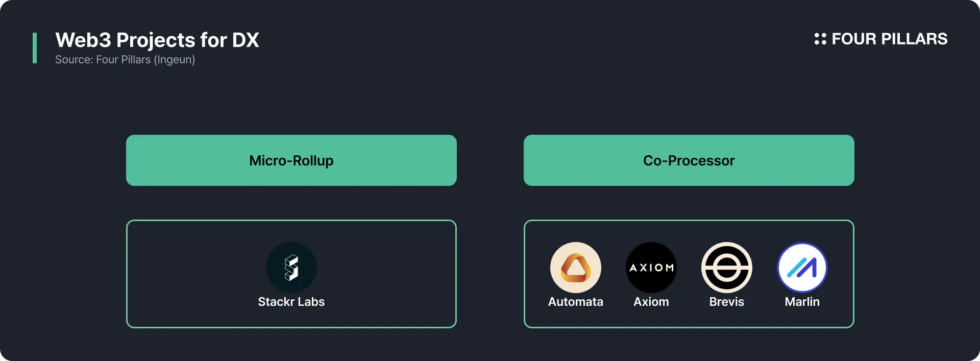Viewport: 980px width, 361px height.
Task: Click the Four Pillars four-dot icon
Action: pyautogui.click(x=820, y=39)
